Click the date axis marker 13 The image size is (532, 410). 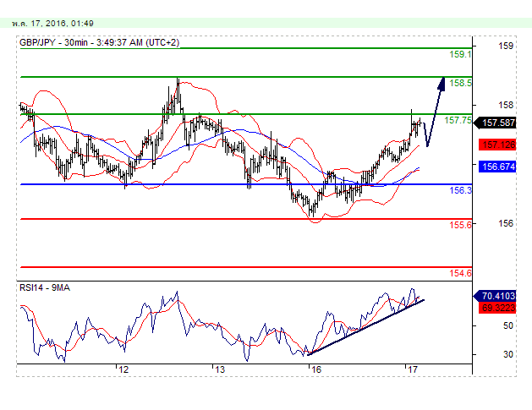pos(220,369)
